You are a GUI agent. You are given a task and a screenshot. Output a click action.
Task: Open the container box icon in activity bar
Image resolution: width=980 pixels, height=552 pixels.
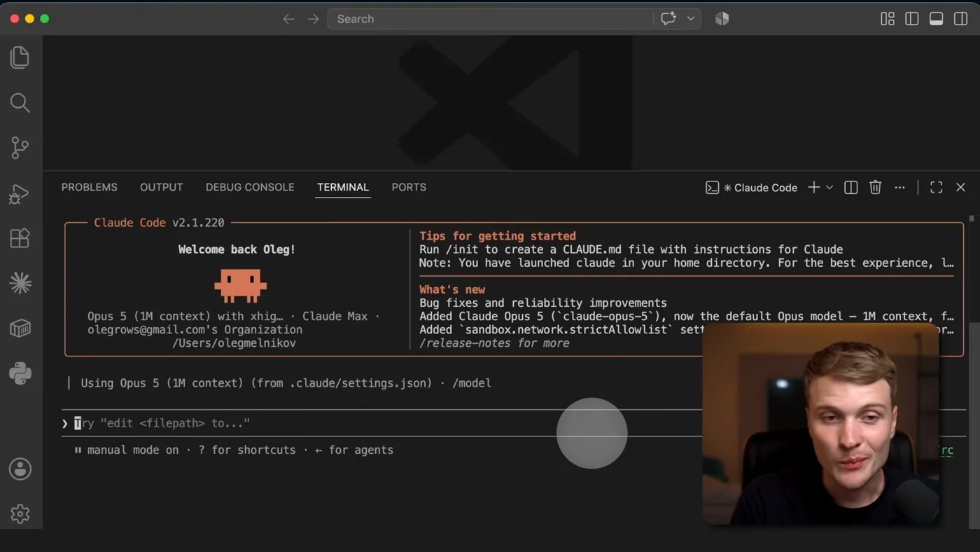pyautogui.click(x=20, y=328)
